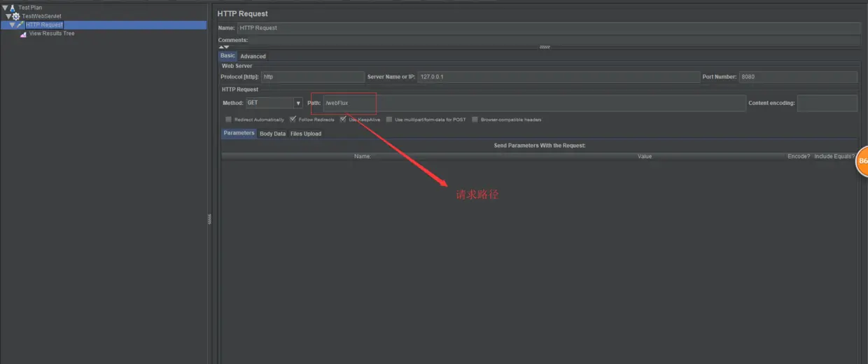Enable Use multipart/form-data for POST checkbox

point(389,120)
